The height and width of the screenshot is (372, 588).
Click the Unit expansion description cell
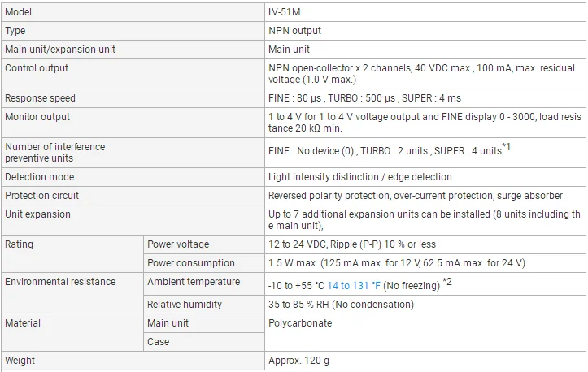(x=425, y=220)
